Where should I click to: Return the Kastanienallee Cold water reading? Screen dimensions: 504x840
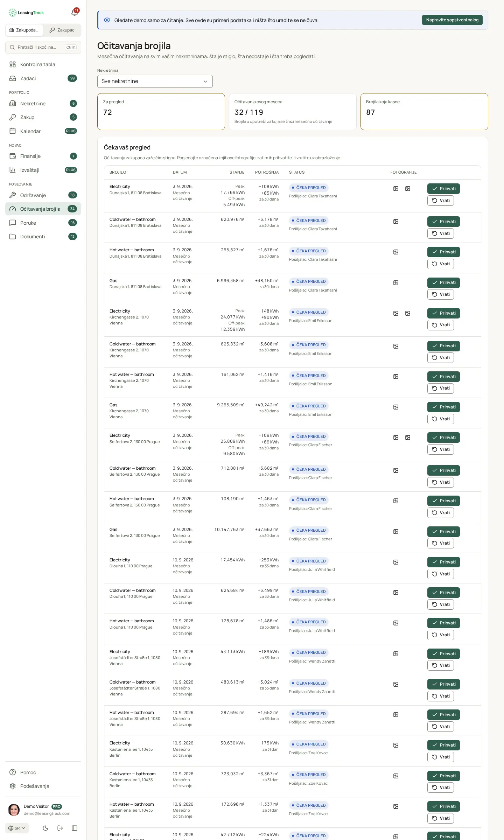[441, 787]
